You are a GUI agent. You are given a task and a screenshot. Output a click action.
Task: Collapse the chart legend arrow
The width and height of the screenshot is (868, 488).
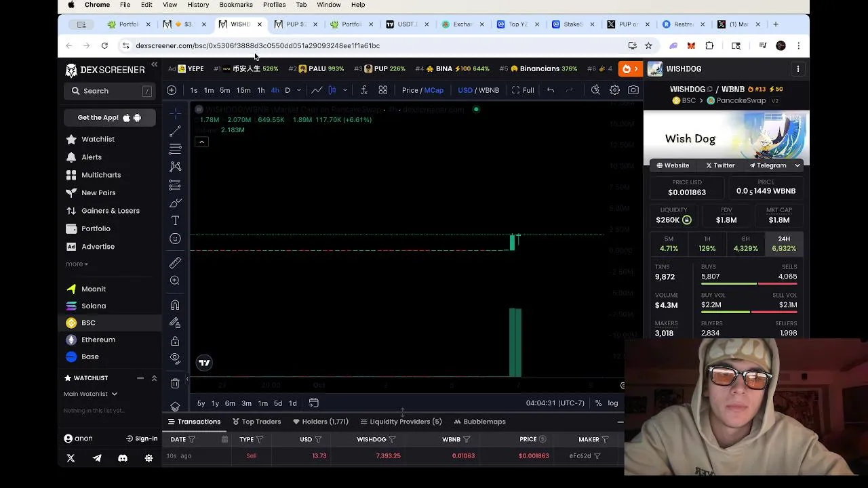(201, 142)
